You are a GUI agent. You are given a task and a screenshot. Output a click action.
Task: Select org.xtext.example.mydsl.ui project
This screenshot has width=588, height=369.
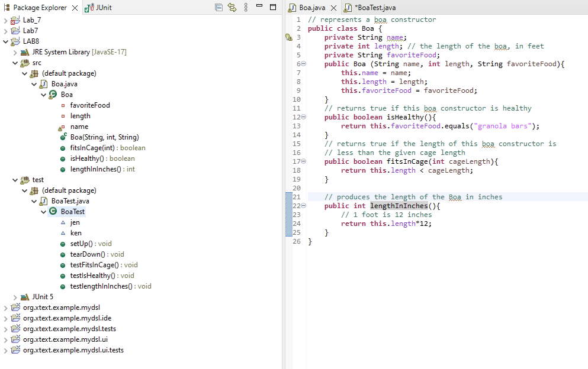tap(65, 339)
